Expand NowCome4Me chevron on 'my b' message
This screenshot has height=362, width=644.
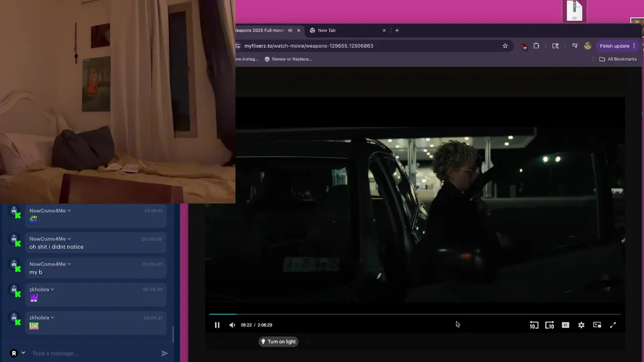(69, 264)
